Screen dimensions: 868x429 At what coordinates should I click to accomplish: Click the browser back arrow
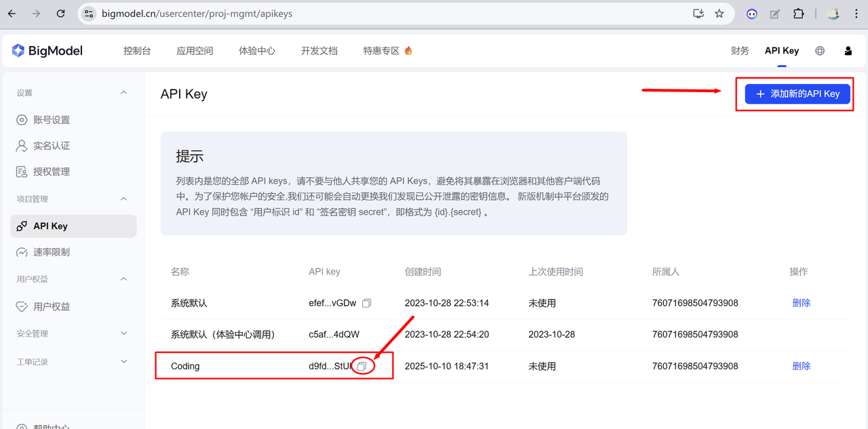[x=12, y=14]
